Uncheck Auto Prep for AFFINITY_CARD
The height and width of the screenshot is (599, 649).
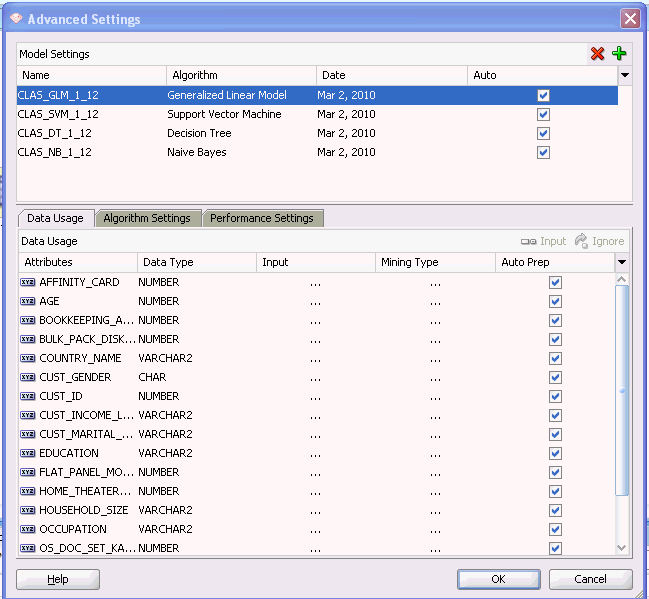(x=555, y=283)
